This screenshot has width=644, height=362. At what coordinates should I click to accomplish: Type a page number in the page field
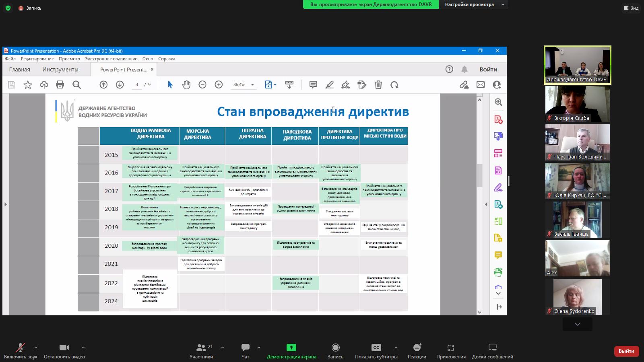point(137,85)
